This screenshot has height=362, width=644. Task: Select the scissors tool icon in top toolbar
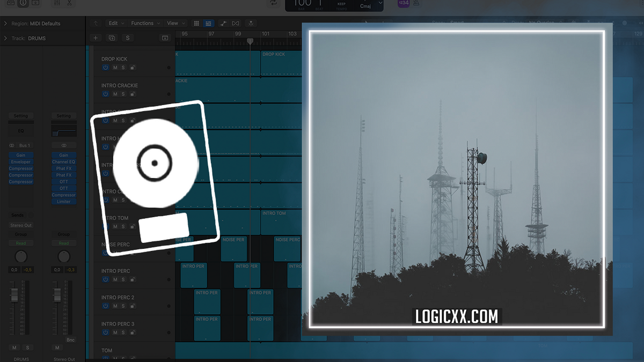(x=70, y=4)
